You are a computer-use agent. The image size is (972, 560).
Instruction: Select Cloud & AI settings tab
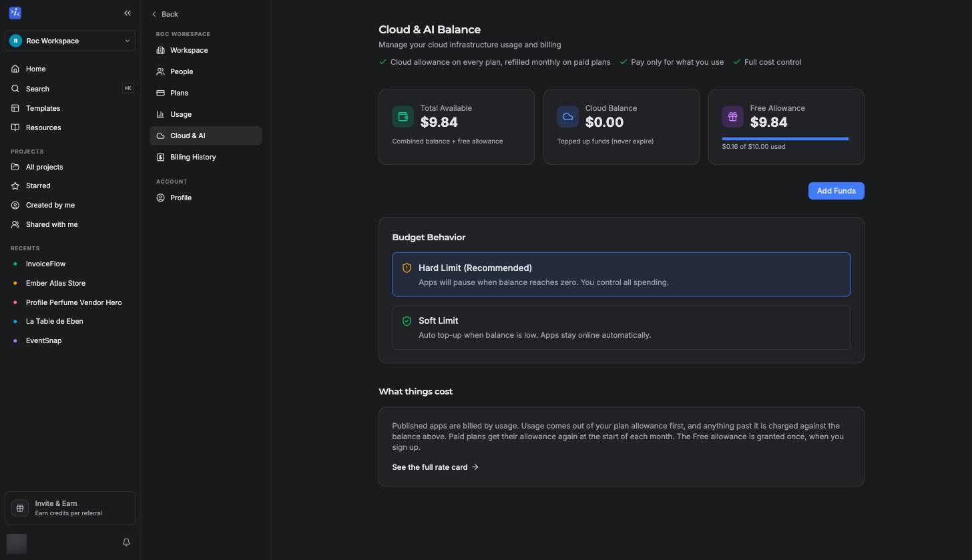click(x=206, y=135)
